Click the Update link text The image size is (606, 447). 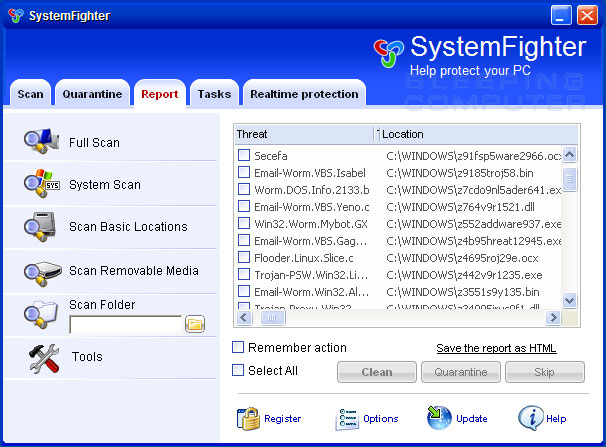tap(472, 419)
